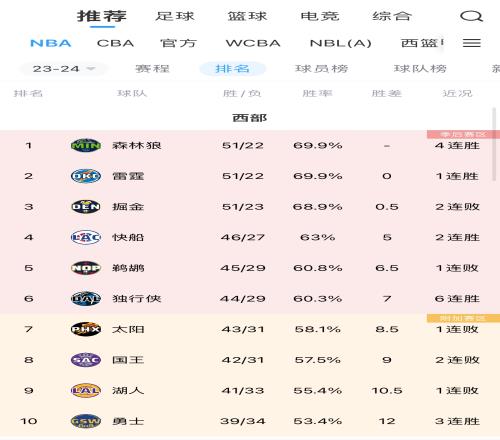Viewport: 500px width, 440px height.
Task: Tap the Nuggets DEN team logo
Action: 86,207
